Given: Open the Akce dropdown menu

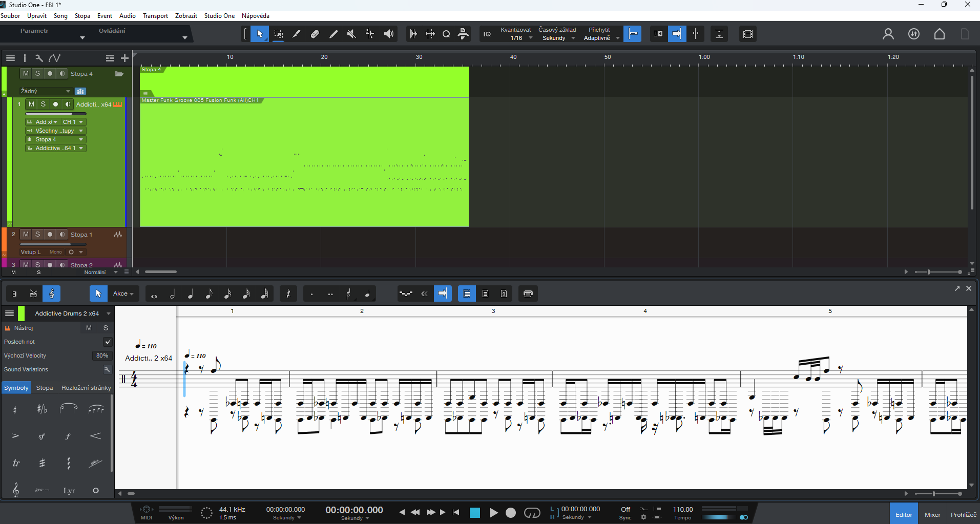Looking at the screenshot, I should pos(123,294).
